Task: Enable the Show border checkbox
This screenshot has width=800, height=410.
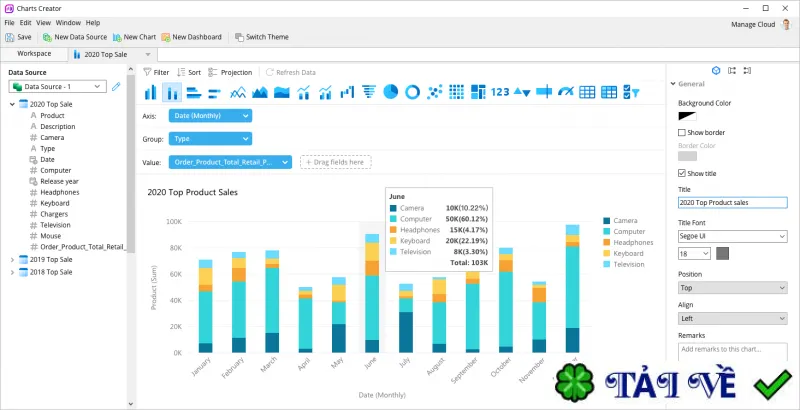Action: (682, 133)
